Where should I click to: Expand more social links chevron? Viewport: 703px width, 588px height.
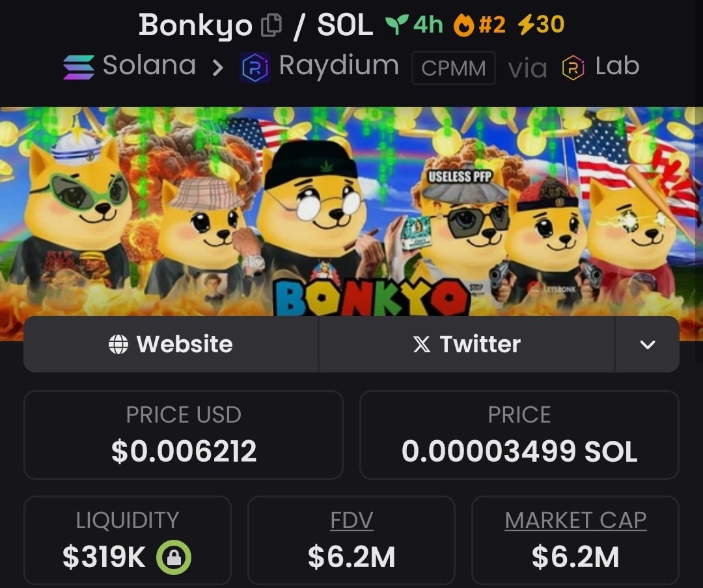(648, 344)
